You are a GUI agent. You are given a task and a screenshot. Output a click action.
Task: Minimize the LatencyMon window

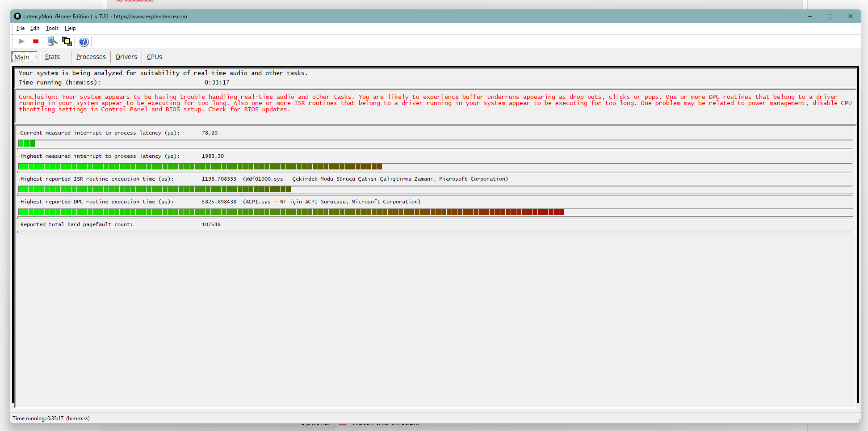pos(809,17)
